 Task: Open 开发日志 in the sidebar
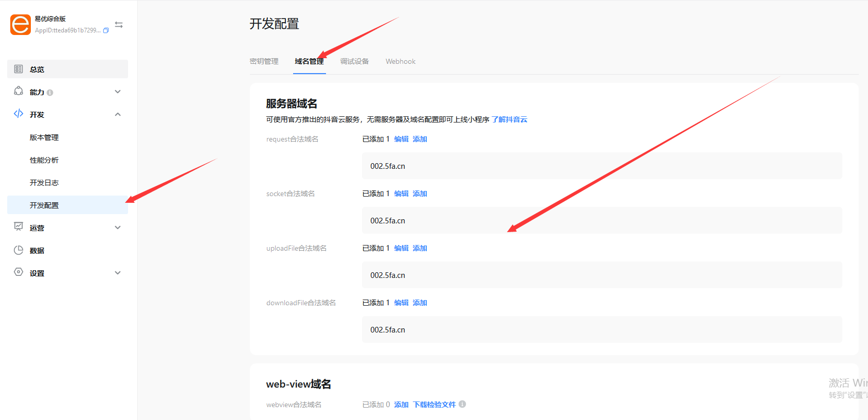44,183
